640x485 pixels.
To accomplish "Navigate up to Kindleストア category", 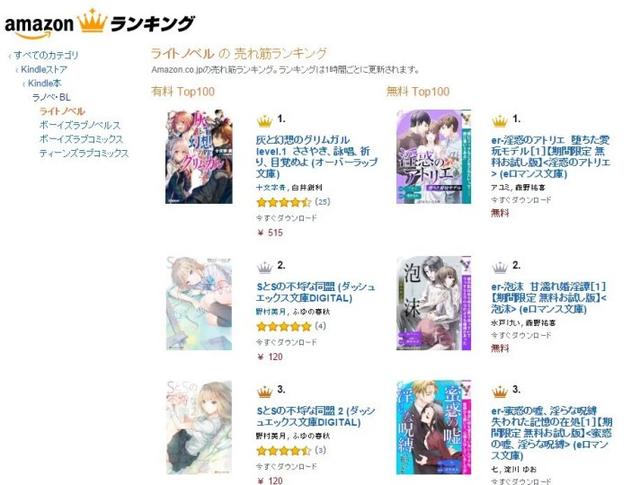I will [x=44, y=69].
